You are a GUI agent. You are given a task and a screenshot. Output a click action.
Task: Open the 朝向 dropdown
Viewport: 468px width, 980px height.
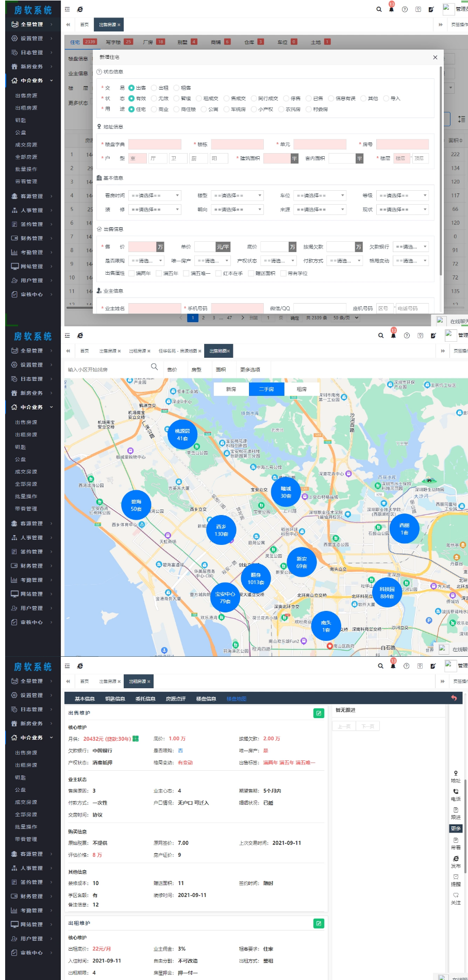(238, 209)
